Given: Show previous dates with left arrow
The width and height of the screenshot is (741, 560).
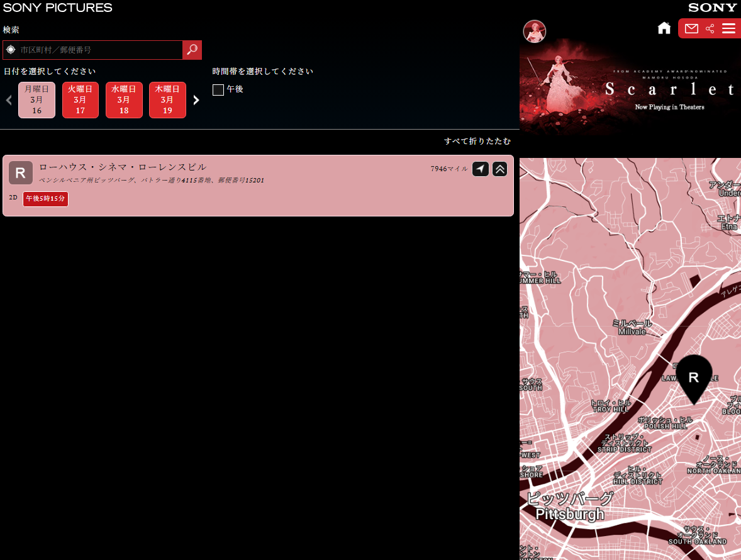Looking at the screenshot, I should tap(9, 100).
